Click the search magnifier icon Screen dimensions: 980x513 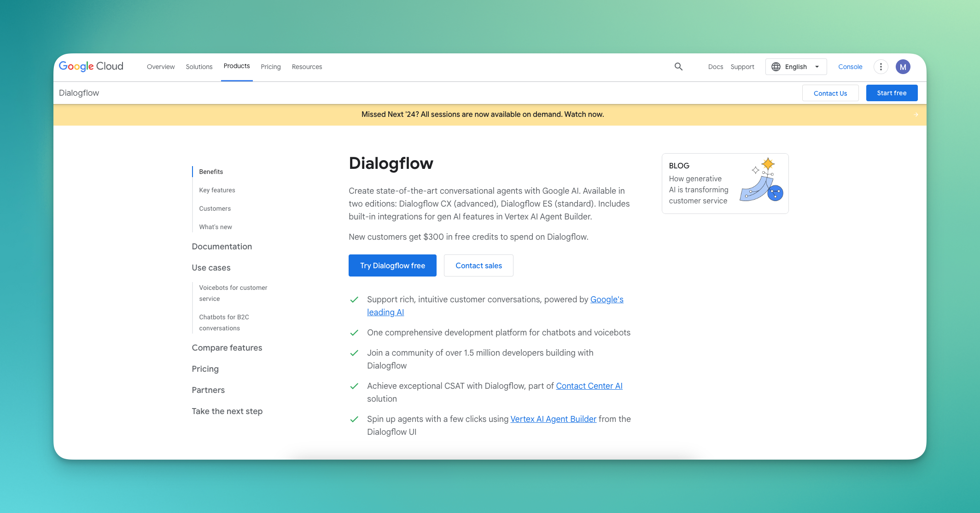coord(678,67)
